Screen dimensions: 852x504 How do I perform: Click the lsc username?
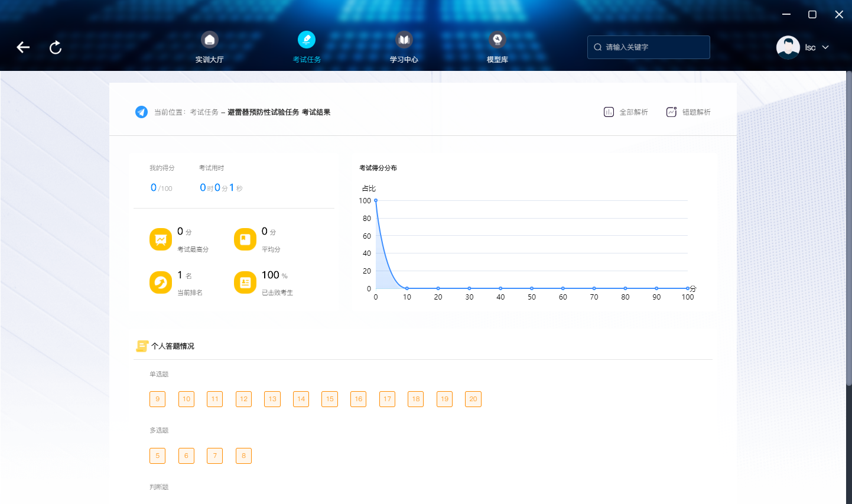click(x=810, y=47)
